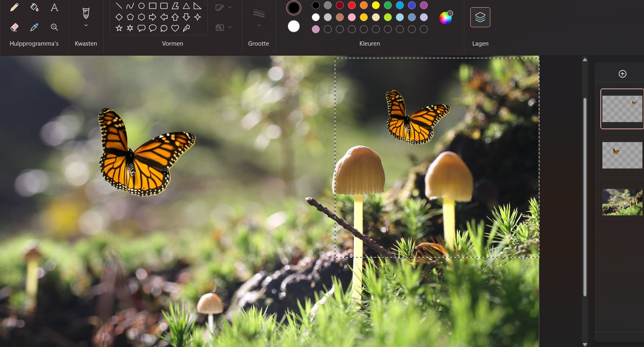Click the Kleuren group label
Screen dimensions: 644x347
369,44
